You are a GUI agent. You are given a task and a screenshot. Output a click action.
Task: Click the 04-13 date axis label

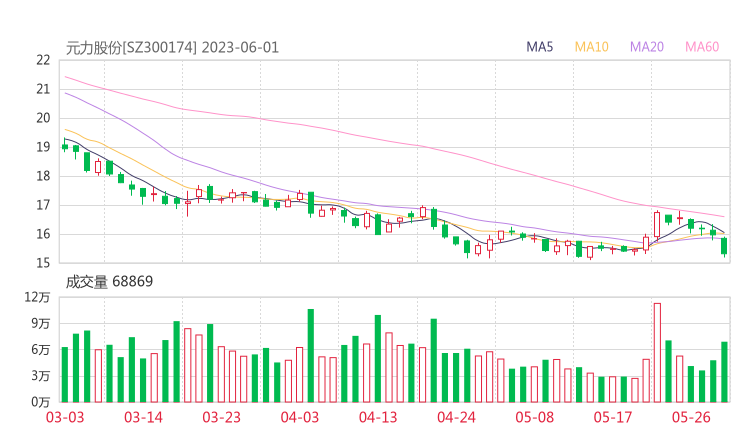(378, 417)
